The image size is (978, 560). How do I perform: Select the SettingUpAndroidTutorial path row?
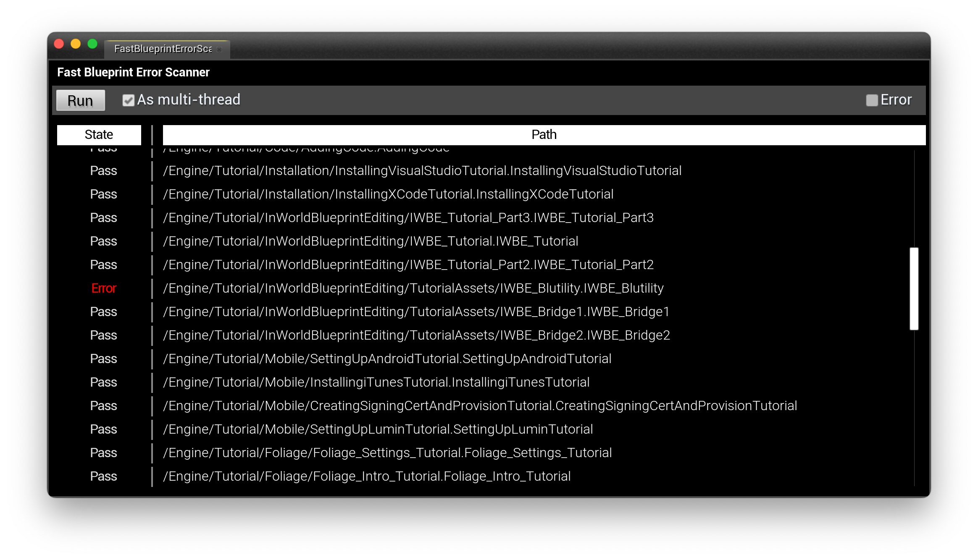[x=387, y=359]
